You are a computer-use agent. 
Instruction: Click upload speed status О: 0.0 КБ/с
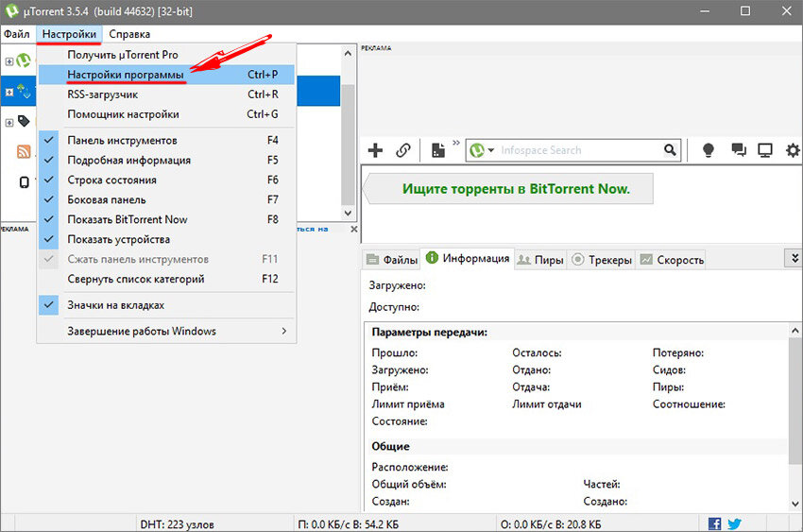pos(551,524)
